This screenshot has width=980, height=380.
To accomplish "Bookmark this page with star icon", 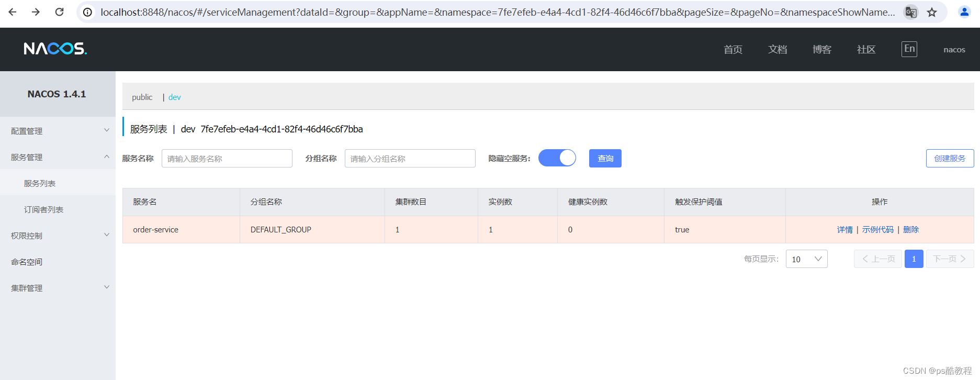I will [932, 12].
